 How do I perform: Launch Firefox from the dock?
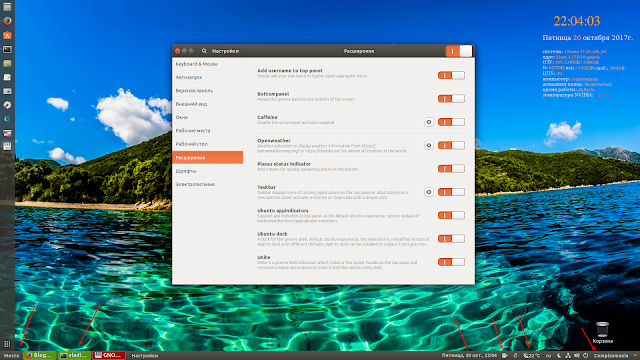7,21
